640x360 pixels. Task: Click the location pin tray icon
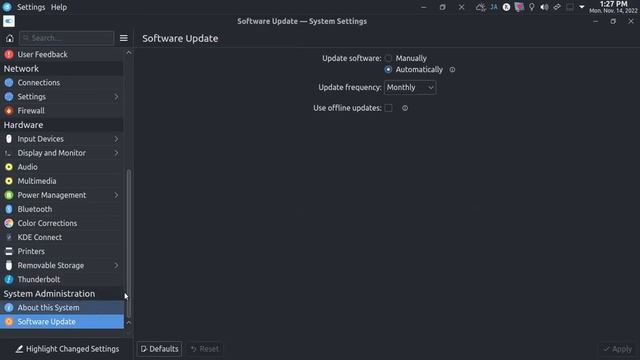(531, 7)
